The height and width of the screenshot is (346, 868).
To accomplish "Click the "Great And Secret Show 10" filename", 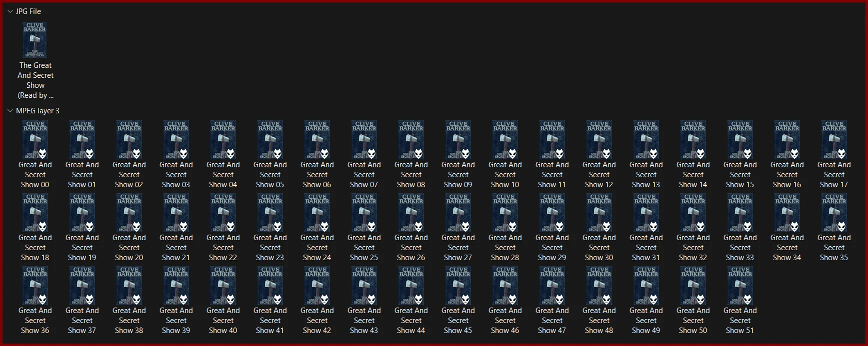I will [505, 175].
